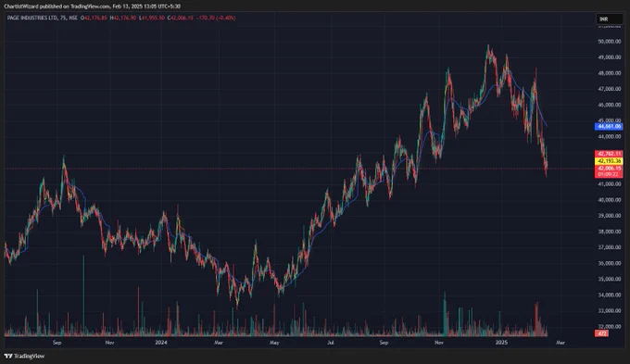Click the ChartistWizard published header text
The width and height of the screenshot is (630, 364).
coord(92,6)
